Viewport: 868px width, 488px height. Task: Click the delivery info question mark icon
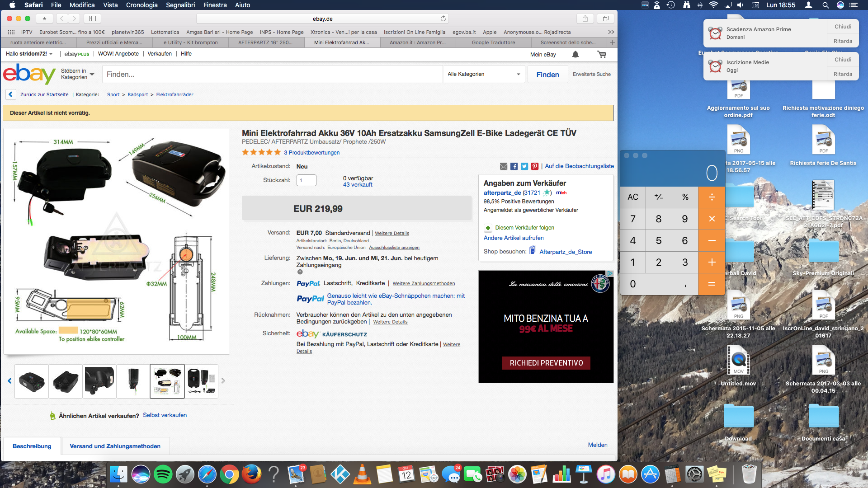click(x=300, y=272)
